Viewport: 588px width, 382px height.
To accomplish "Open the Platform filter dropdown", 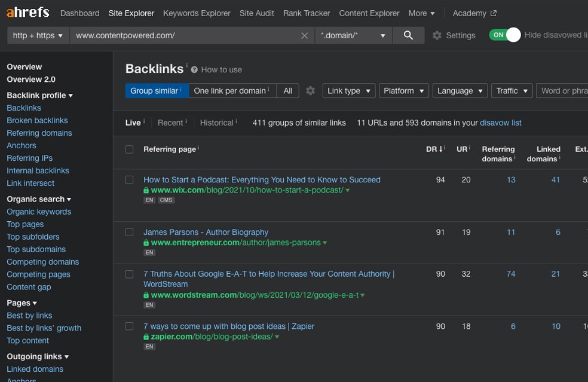I will tap(403, 91).
